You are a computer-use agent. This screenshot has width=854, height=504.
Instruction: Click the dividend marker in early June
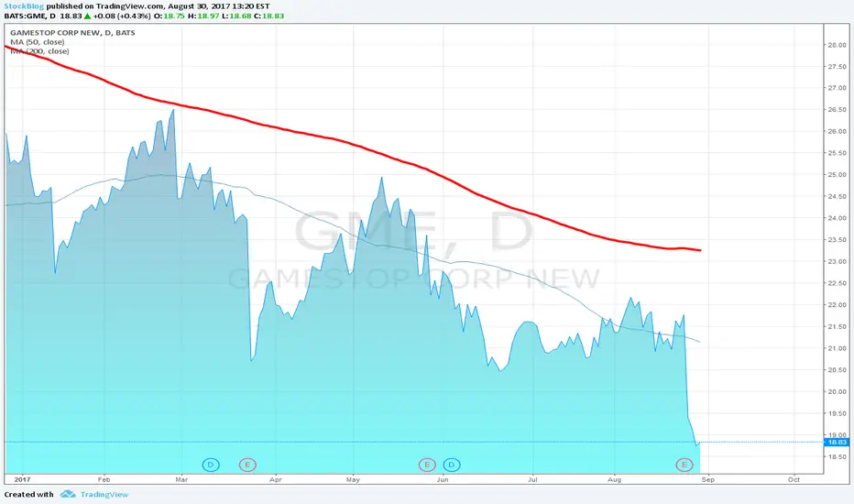pos(452,465)
